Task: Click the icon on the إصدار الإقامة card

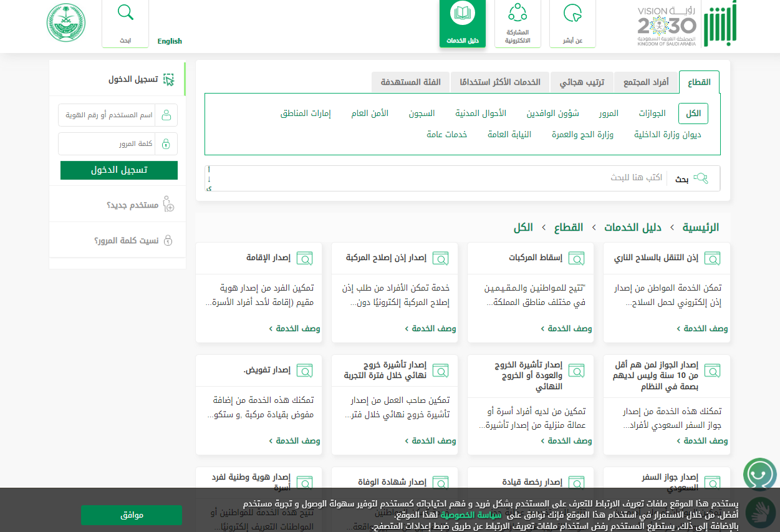Action: [x=304, y=258]
